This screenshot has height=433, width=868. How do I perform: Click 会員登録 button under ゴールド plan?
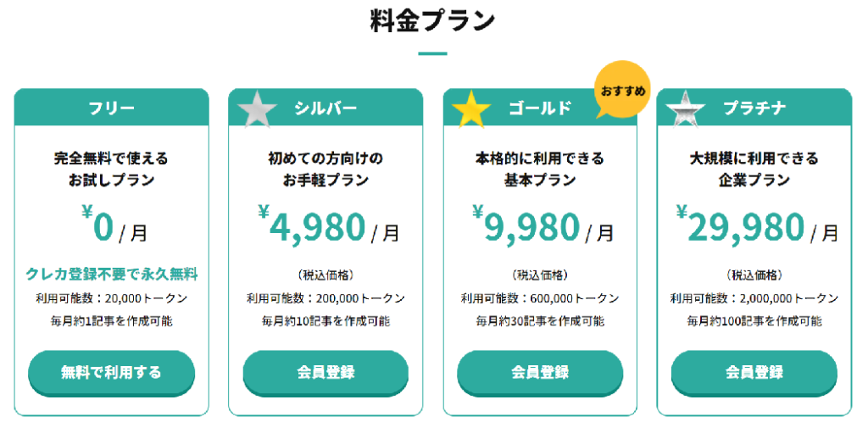[x=540, y=373]
